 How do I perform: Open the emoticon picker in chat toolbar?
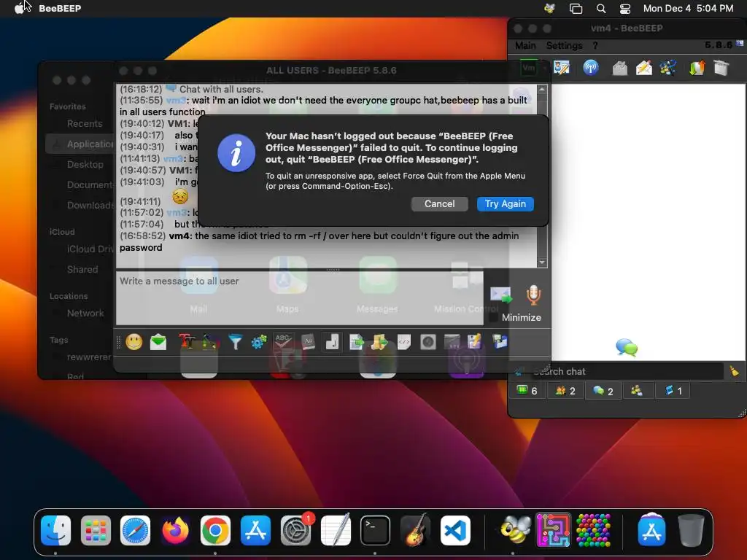coord(134,341)
